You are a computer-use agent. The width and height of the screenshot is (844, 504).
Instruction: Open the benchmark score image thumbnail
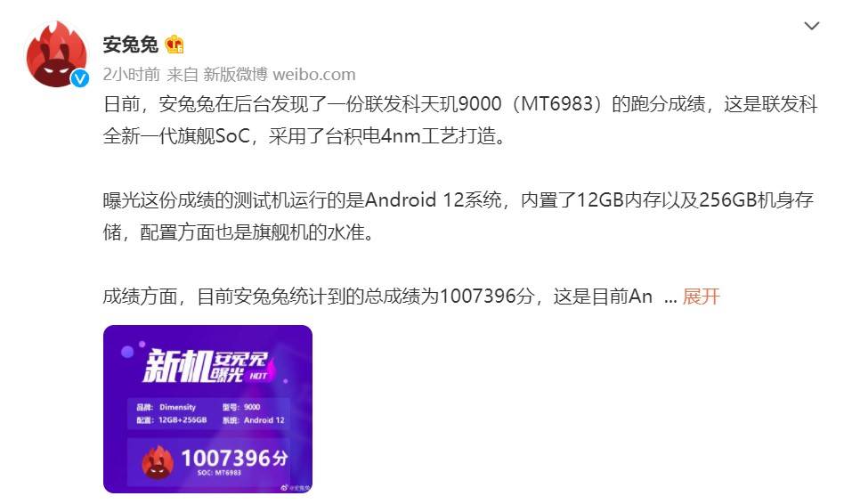pos(207,410)
